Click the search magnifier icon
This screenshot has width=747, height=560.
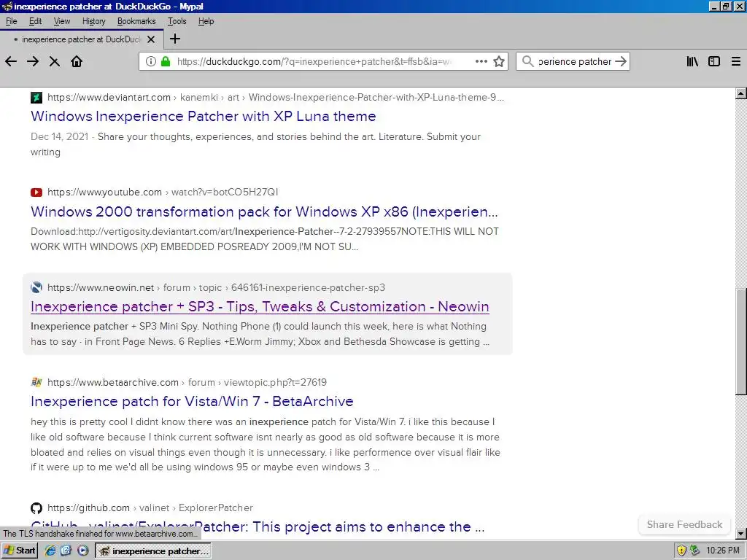coord(527,61)
